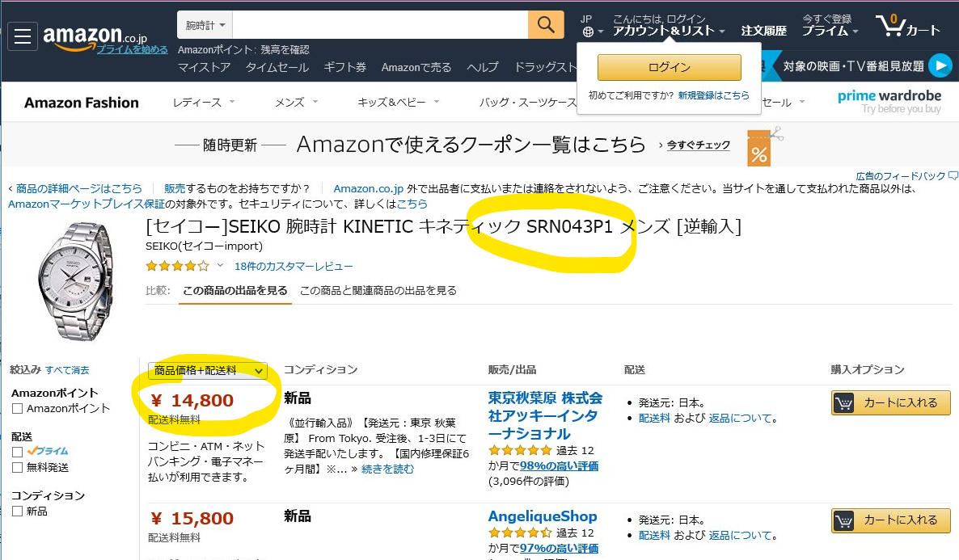Screen dimensions: 959x560
Task: Click the prime wardrobe logo
Action: coord(889,102)
